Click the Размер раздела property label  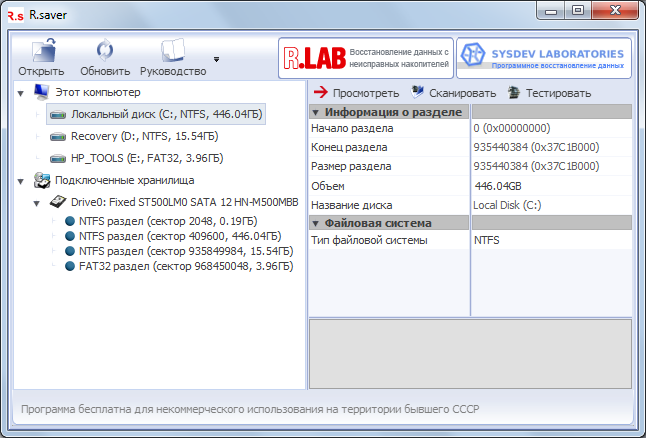pos(351,166)
